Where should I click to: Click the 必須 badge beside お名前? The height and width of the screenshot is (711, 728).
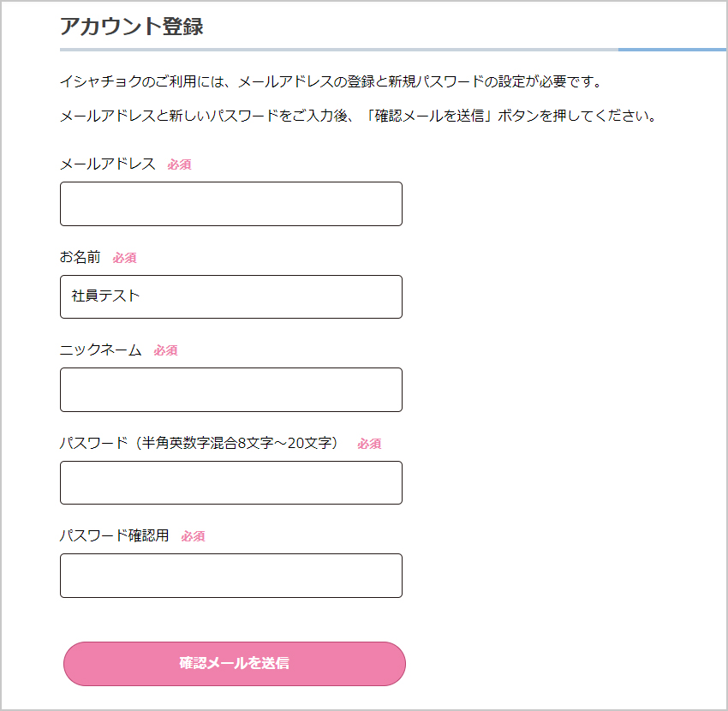click(x=125, y=258)
